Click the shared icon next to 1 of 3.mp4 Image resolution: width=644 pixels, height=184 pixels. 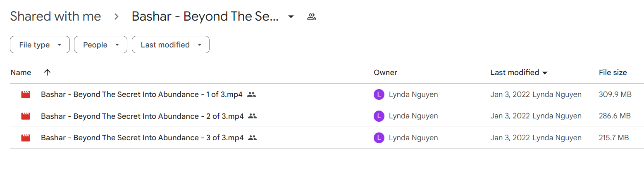(251, 94)
